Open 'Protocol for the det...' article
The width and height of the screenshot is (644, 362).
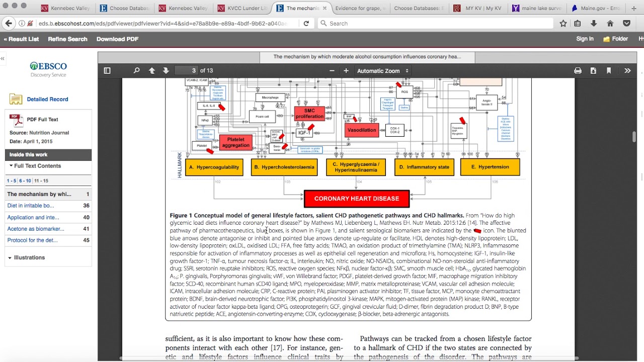click(x=32, y=240)
